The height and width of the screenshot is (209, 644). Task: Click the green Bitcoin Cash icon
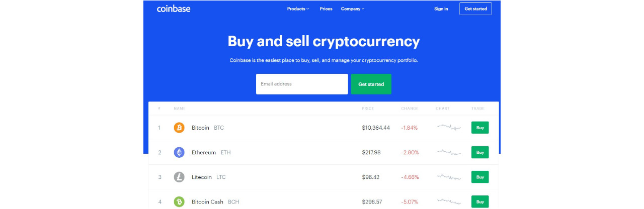click(179, 201)
